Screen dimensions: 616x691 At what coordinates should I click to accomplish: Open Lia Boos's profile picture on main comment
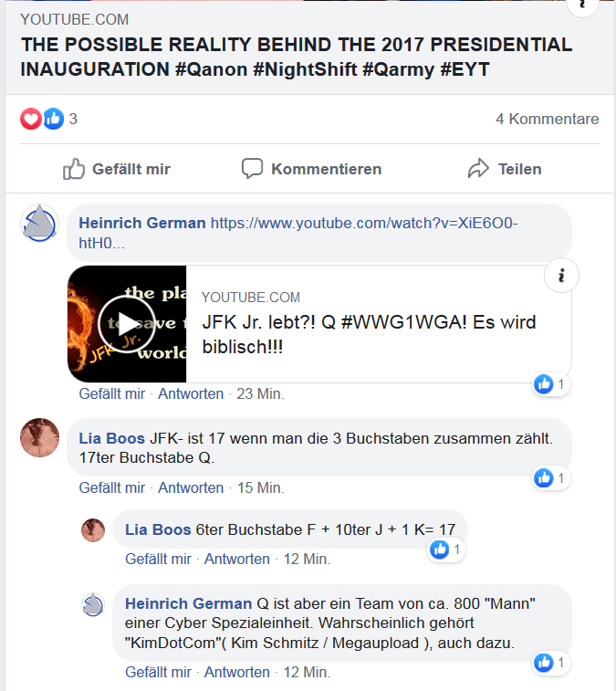[39, 437]
